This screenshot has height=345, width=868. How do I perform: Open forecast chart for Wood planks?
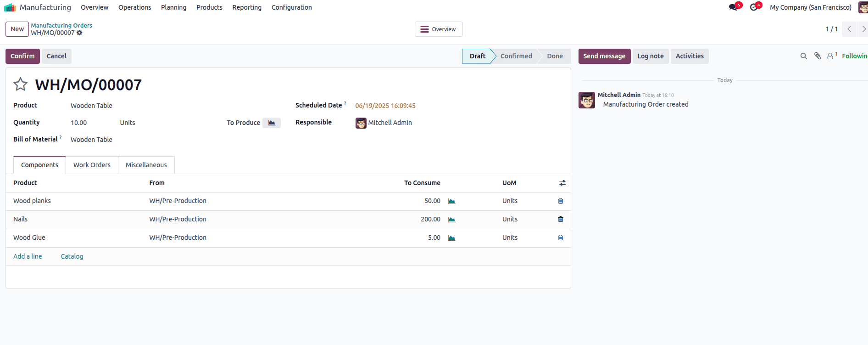[451, 201]
